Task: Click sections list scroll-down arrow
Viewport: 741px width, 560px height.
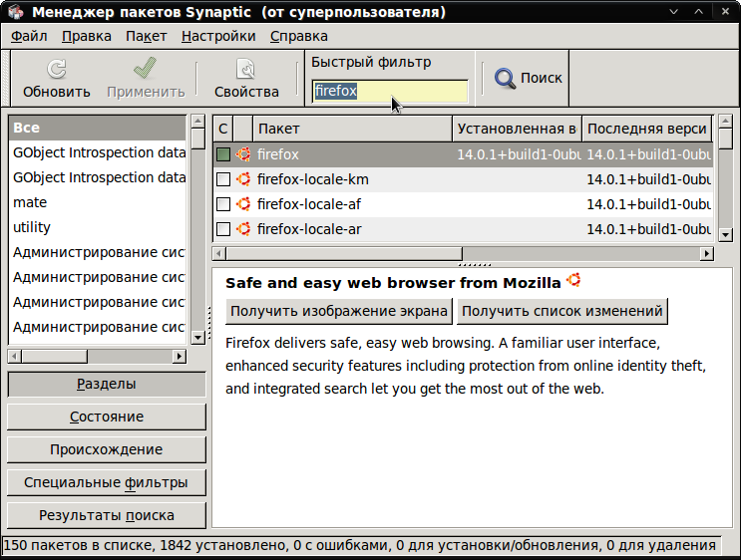Action: click(x=198, y=337)
